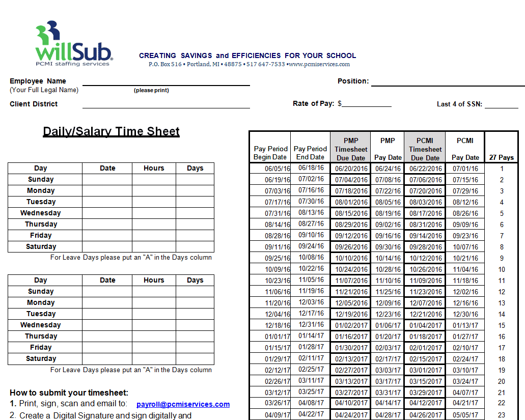Select the first table's Saturday Date cell
The height and width of the screenshot is (420, 525).
coord(107,246)
